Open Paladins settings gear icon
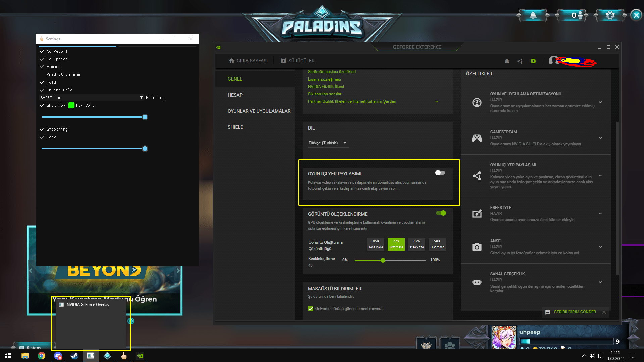 [x=610, y=15]
